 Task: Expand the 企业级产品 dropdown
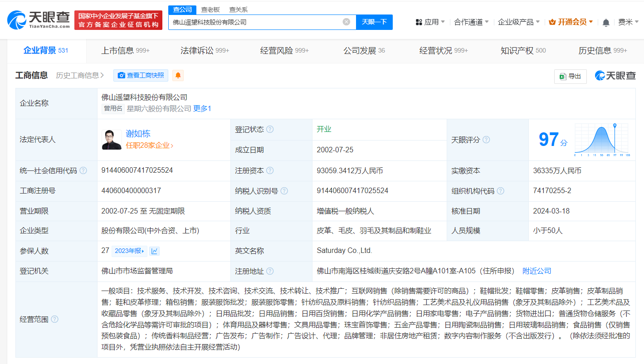pos(519,22)
